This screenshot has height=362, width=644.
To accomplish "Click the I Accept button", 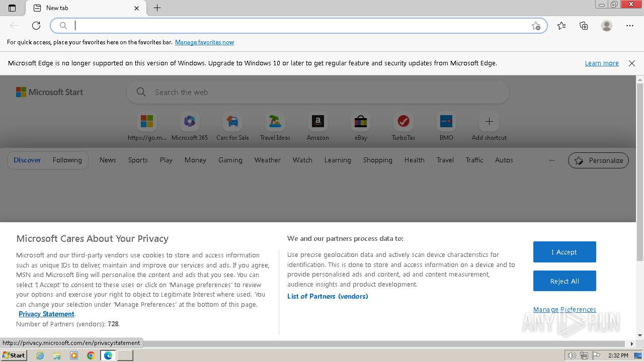I will (565, 252).
